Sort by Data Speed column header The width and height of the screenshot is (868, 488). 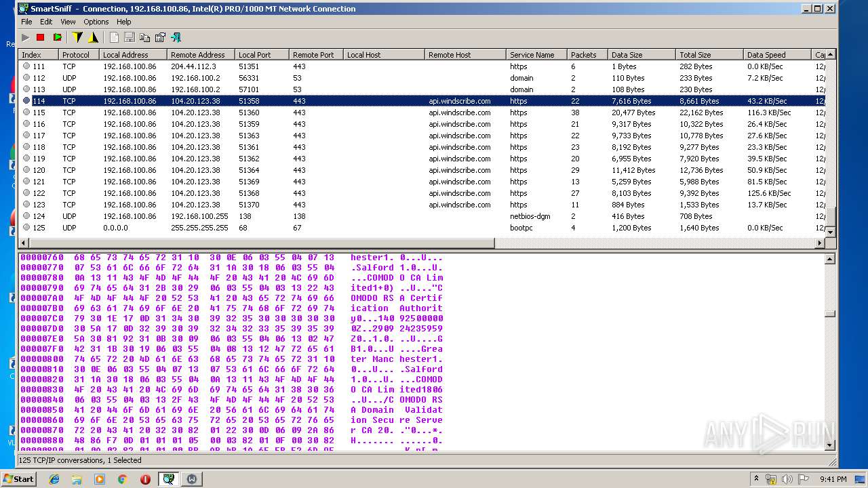click(x=777, y=54)
